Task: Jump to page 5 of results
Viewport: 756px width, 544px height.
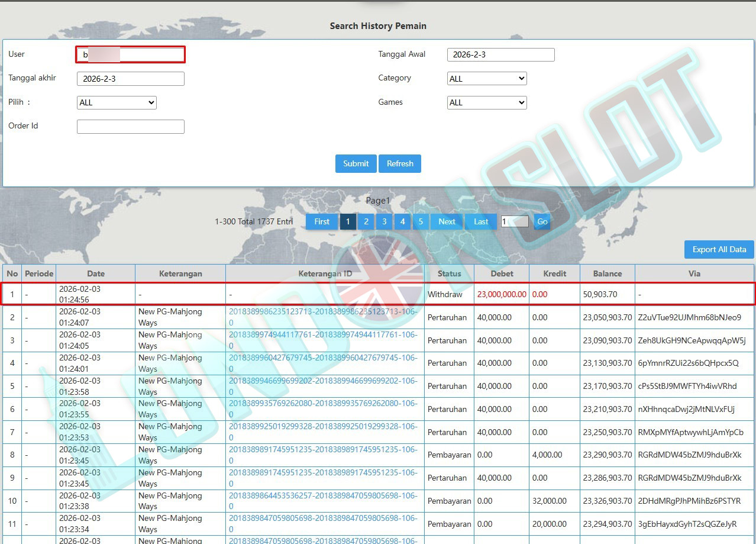Action: (421, 221)
